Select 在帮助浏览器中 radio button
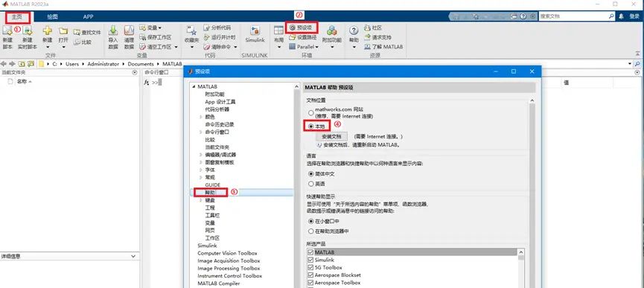Viewport: 644px width, 288px height. point(311,231)
